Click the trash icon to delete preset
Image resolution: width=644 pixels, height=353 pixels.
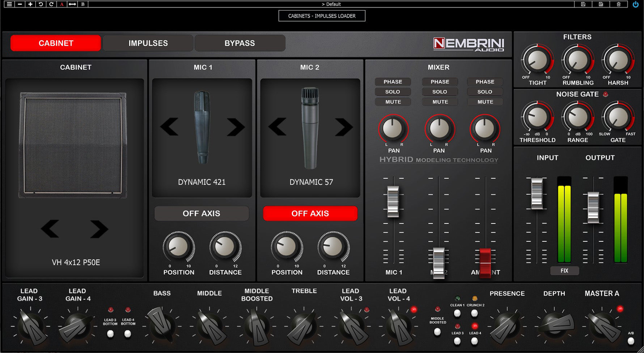619,4
